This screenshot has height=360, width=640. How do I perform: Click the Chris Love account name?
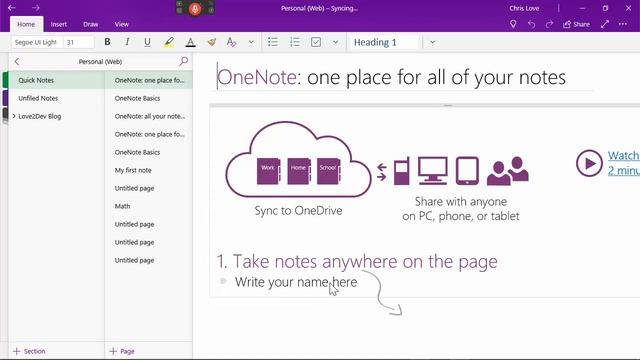click(x=524, y=8)
